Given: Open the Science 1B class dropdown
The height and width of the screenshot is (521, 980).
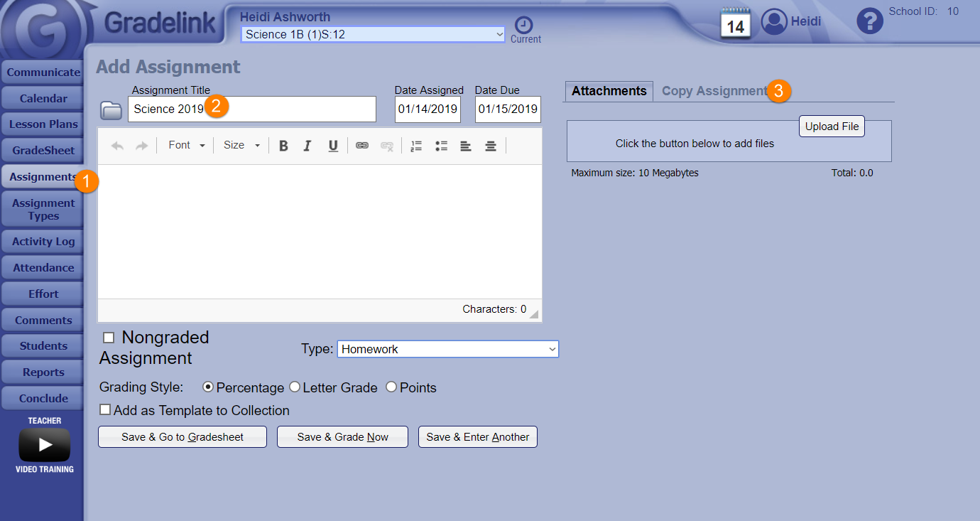Looking at the screenshot, I should 373,34.
